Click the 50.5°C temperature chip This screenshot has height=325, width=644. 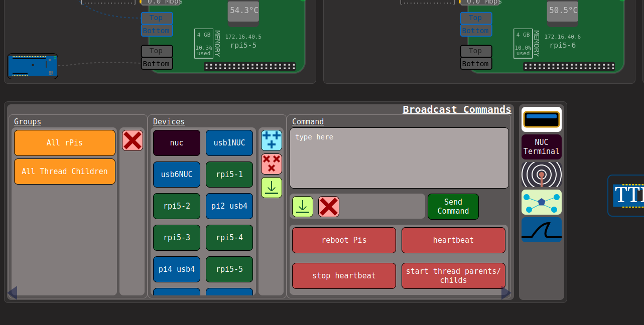click(563, 11)
